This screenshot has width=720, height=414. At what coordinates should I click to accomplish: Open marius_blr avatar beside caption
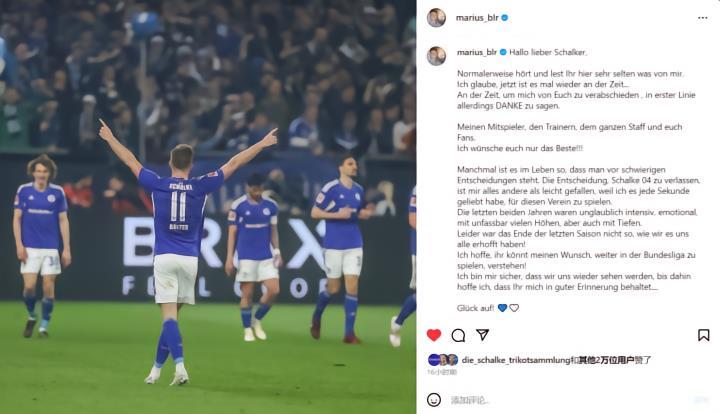click(x=436, y=56)
